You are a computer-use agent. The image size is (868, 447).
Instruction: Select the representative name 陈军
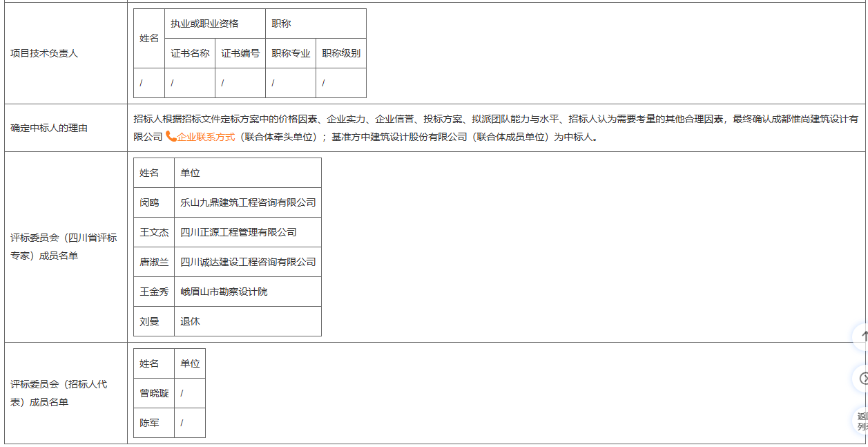point(149,423)
